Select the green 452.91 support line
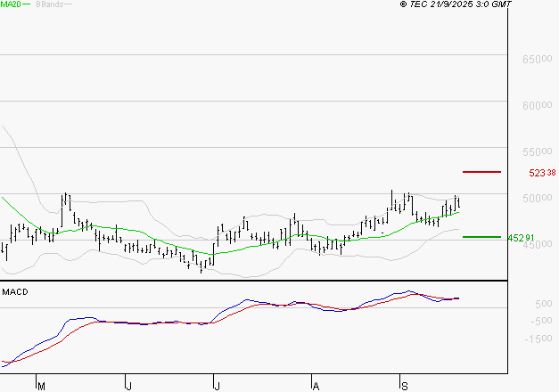This screenshot has width=559, height=392. 481,237
